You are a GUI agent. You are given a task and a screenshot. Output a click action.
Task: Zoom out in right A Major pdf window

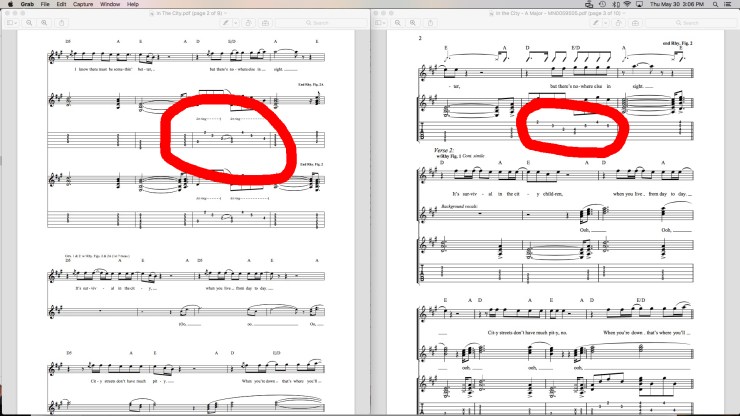[x=398, y=23]
